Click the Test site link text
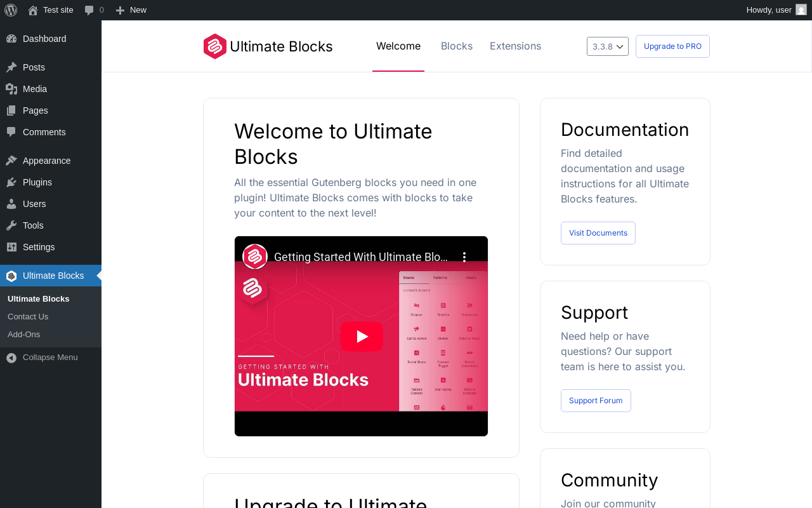Viewport: 812px width, 508px height. point(58,10)
